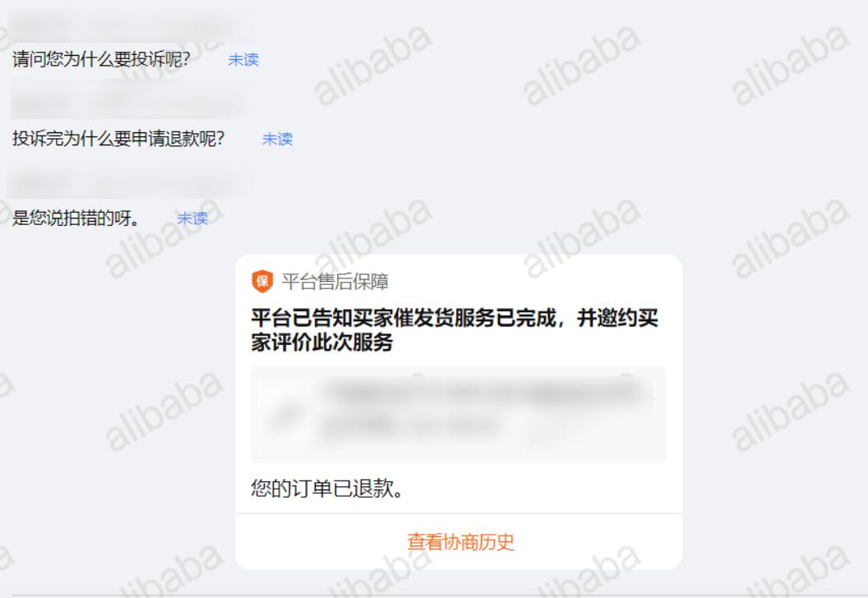
Task: Select the message 请问您为什么要投诉呢?
Action: coord(101,58)
